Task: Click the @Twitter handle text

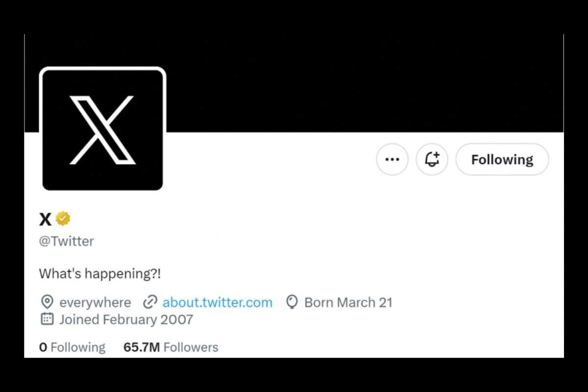Action: tap(66, 241)
